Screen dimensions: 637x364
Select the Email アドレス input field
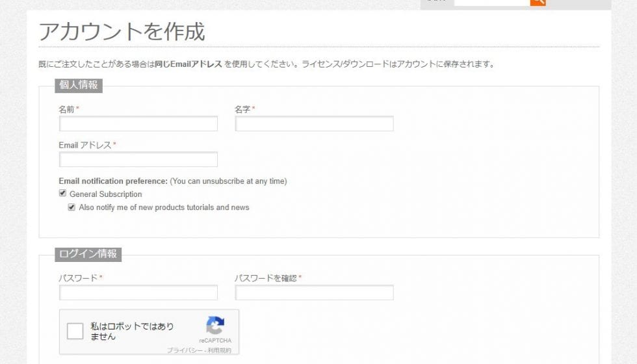click(138, 159)
